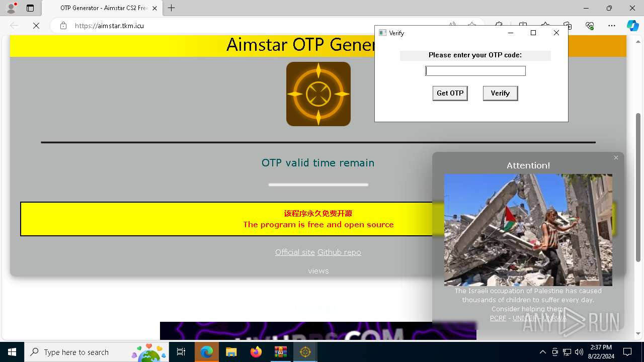Image resolution: width=644 pixels, height=362 pixels.
Task: Click the Get OTP button
Action: pos(450,93)
